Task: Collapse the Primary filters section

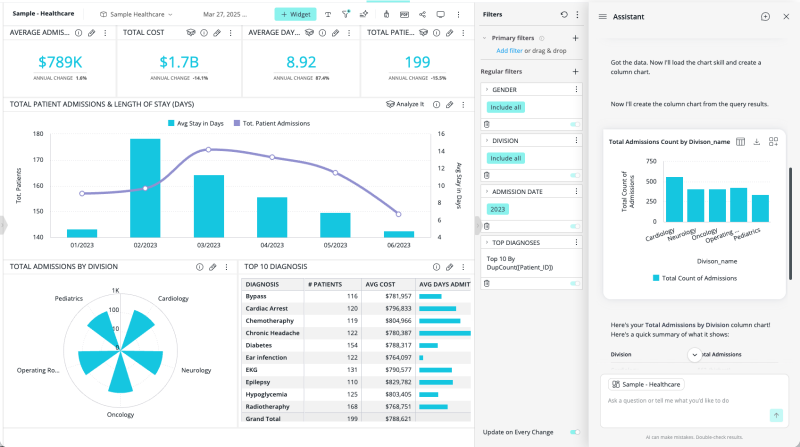Action: (x=485, y=38)
